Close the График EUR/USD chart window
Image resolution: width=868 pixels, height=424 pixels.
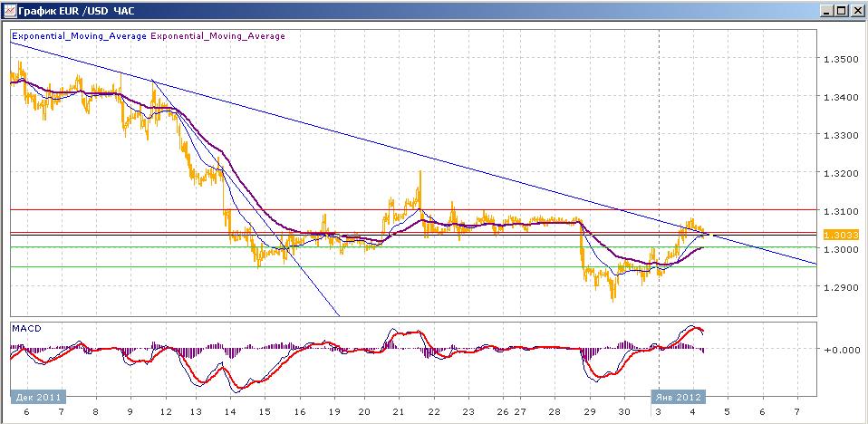pos(857,11)
